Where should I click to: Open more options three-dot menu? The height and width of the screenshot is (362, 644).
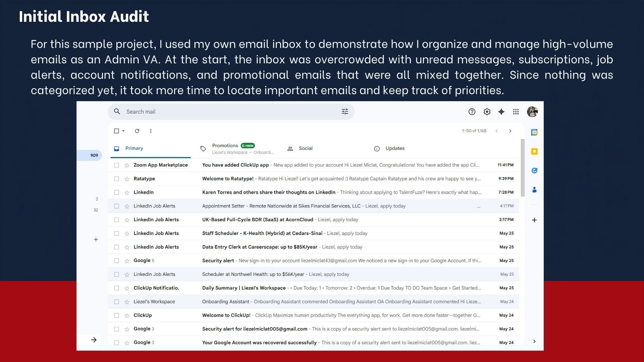(x=151, y=131)
